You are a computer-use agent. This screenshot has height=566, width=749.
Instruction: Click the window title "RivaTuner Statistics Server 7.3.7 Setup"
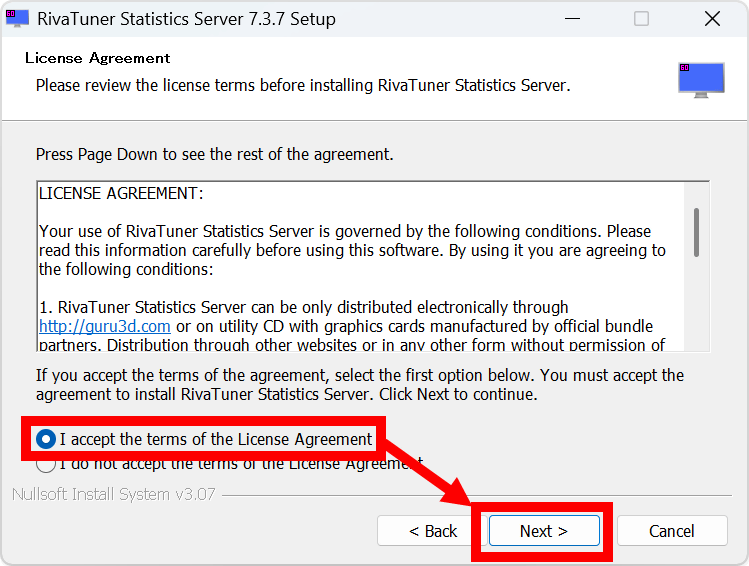pos(186,19)
